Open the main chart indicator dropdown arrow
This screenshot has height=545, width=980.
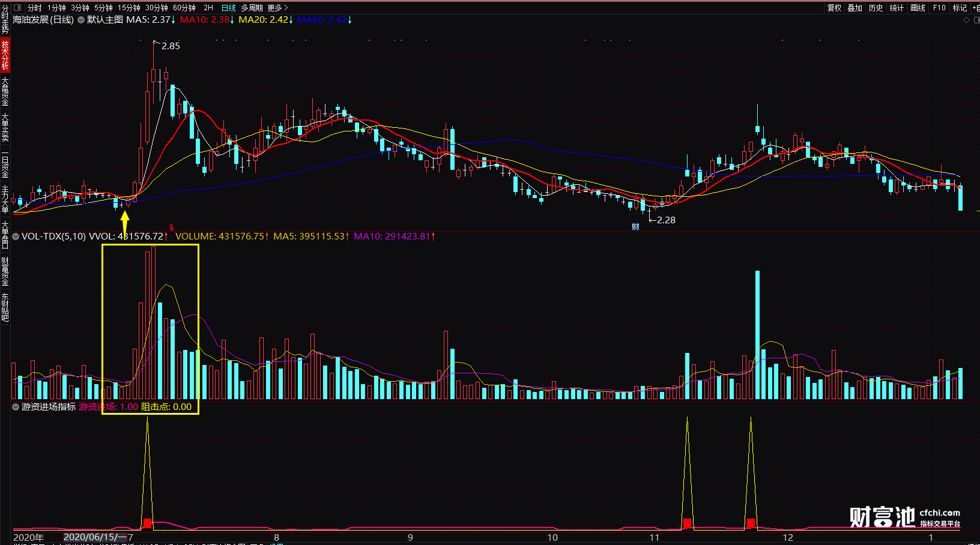click(81, 20)
